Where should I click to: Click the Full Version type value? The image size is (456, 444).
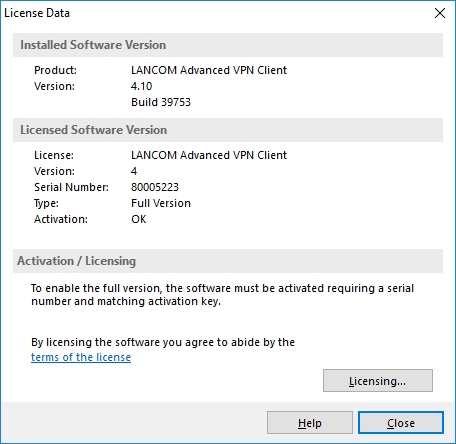pos(161,203)
